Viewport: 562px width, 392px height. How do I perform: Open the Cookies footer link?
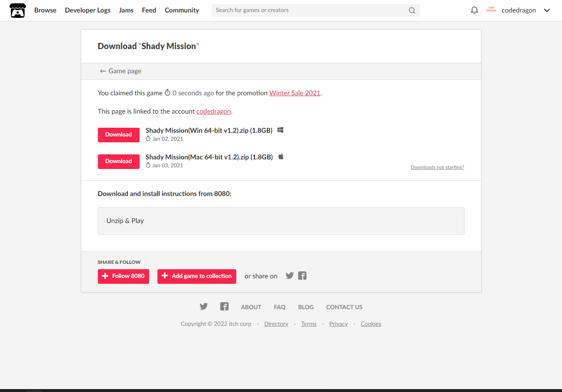point(371,324)
